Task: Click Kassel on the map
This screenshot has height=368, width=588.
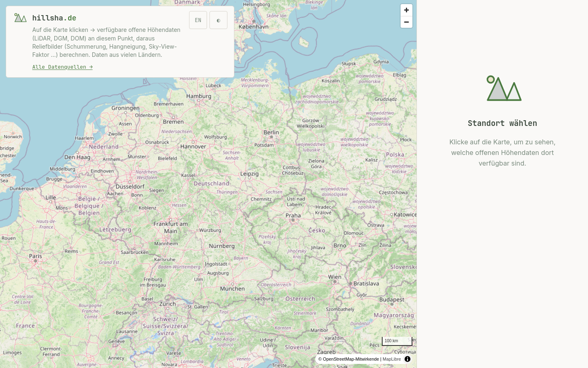Action: 188,175
